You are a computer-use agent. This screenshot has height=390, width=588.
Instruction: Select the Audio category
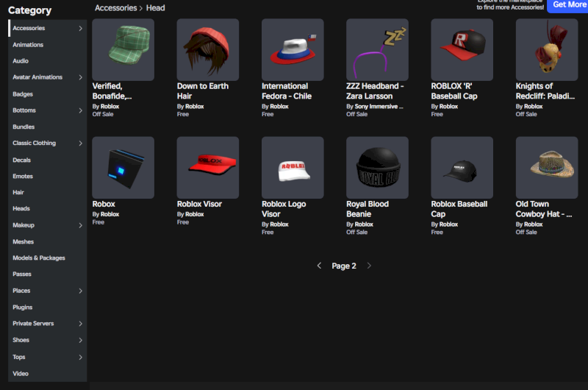21,61
